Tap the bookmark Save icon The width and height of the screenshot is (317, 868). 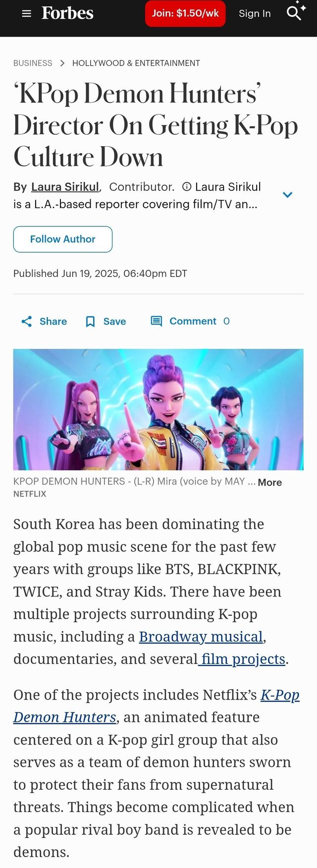(x=90, y=322)
